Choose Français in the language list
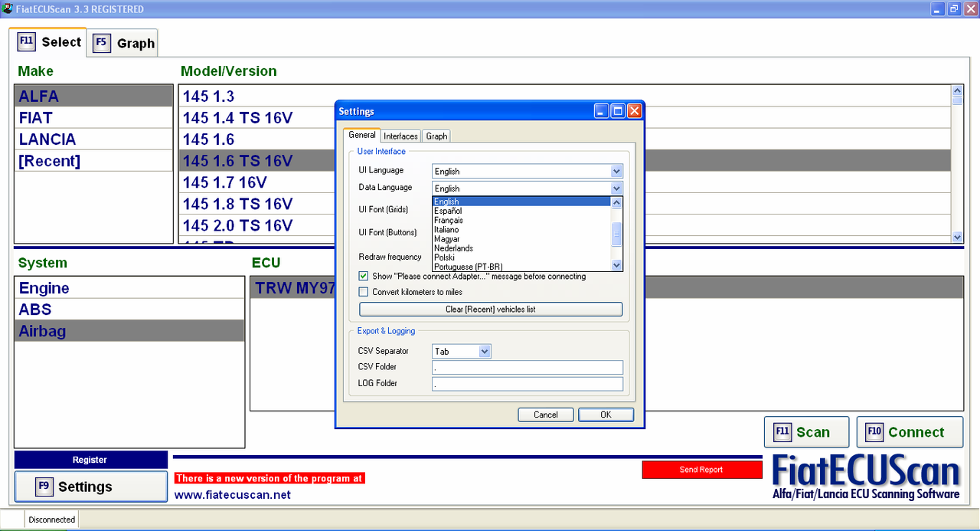 (x=521, y=220)
